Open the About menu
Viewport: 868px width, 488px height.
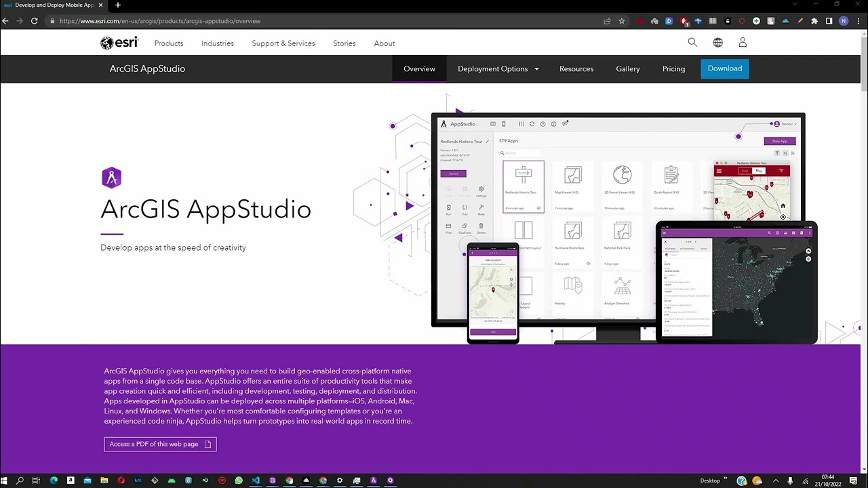(384, 43)
